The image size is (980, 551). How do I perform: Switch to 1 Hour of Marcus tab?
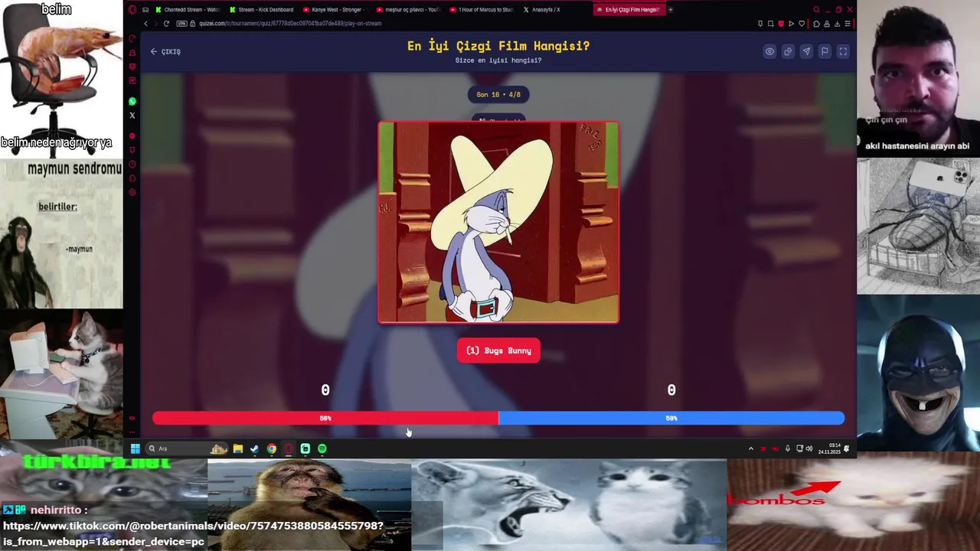pyautogui.click(x=481, y=9)
